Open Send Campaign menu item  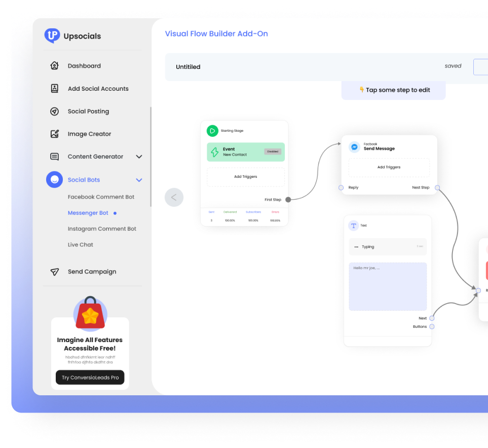92,272
